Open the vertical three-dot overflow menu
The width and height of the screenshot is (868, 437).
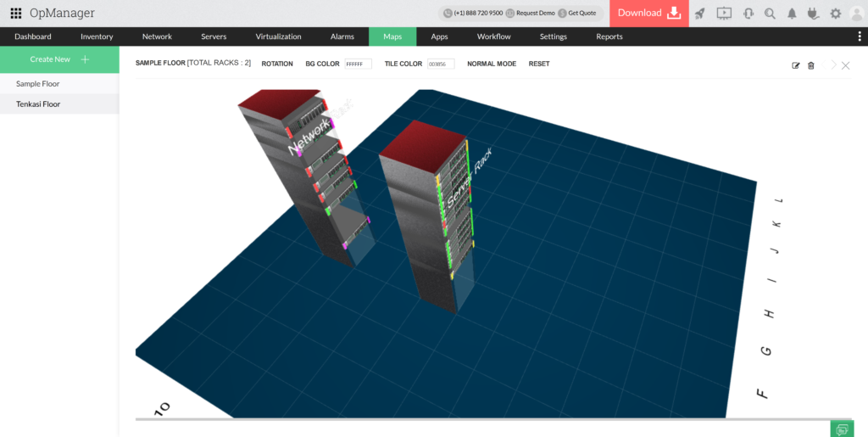point(860,36)
